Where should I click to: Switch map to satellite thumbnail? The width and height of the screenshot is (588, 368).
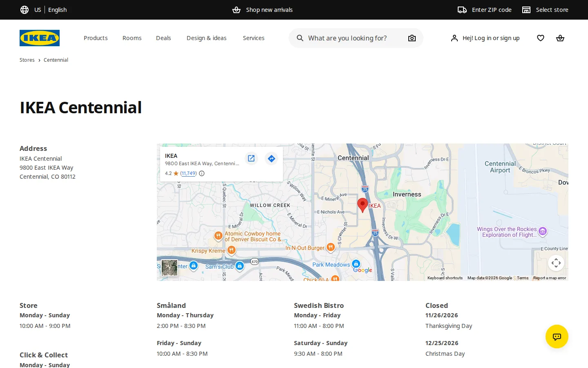point(169,268)
